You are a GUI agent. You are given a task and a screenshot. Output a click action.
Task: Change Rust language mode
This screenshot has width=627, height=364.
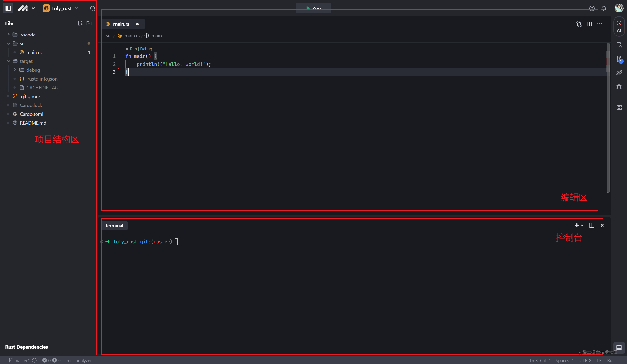pyautogui.click(x=611, y=360)
